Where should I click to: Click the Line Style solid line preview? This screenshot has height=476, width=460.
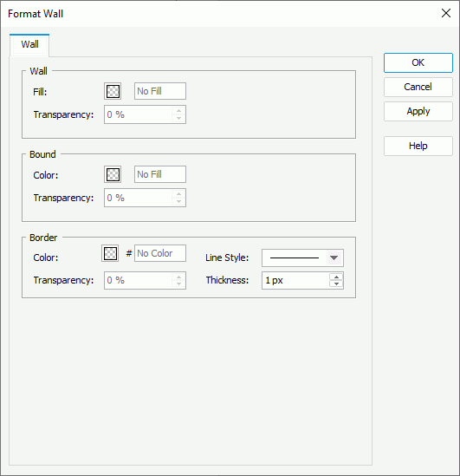(x=295, y=258)
